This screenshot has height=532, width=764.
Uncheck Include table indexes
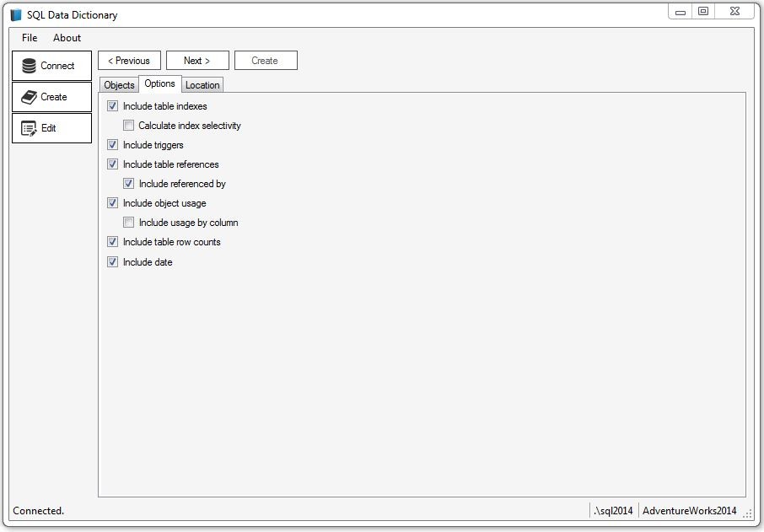point(112,105)
